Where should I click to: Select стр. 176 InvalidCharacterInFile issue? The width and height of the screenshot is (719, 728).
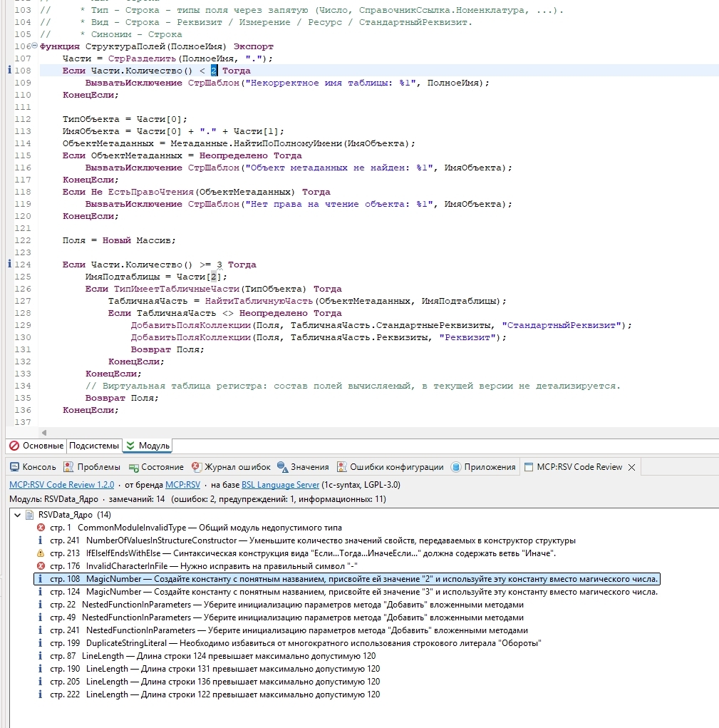[x=204, y=566]
